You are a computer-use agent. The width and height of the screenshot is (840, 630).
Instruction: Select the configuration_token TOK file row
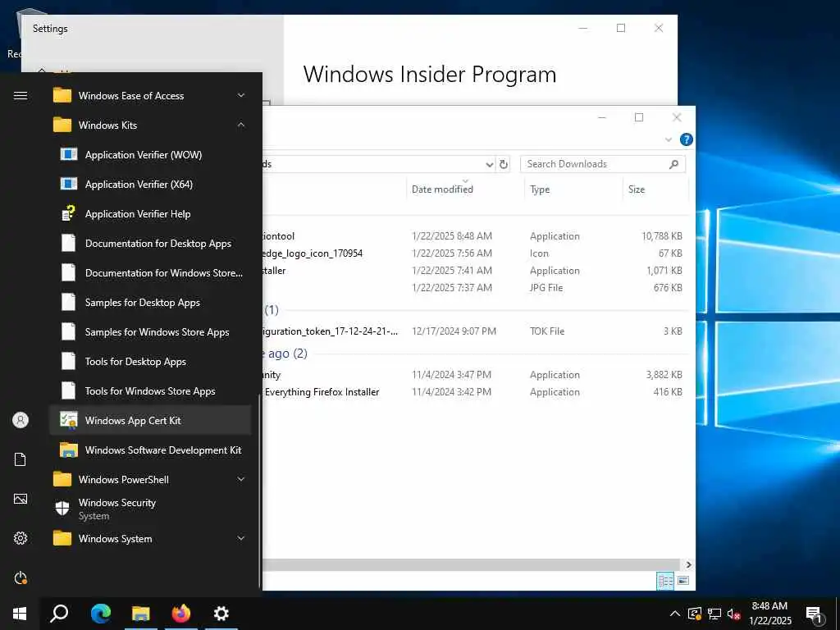point(474,331)
